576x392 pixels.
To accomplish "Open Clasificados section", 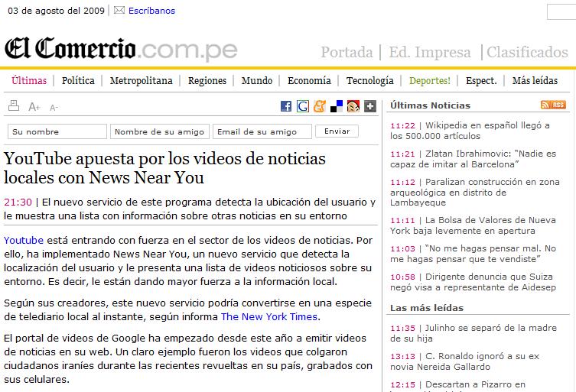I will [x=528, y=52].
